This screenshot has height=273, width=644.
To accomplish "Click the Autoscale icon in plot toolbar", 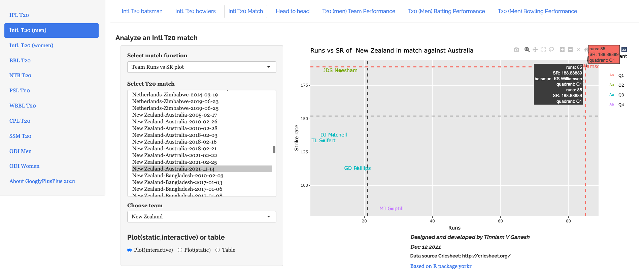I will (578, 50).
